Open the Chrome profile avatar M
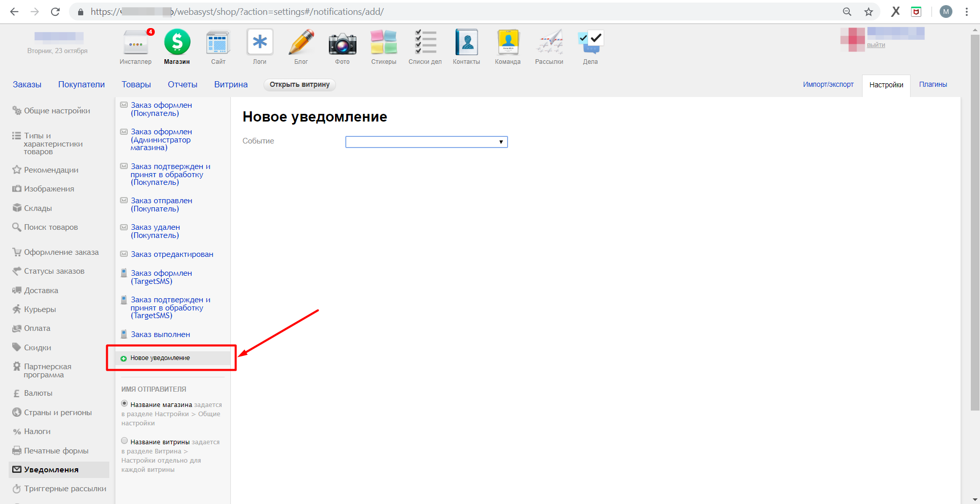This screenshot has height=504, width=980. [946, 12]
